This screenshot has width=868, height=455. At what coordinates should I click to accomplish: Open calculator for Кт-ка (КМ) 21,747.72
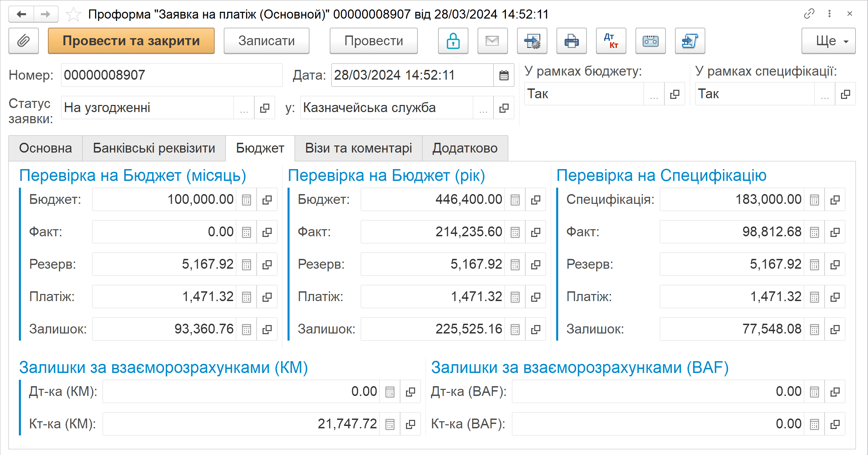pos(390,424)
